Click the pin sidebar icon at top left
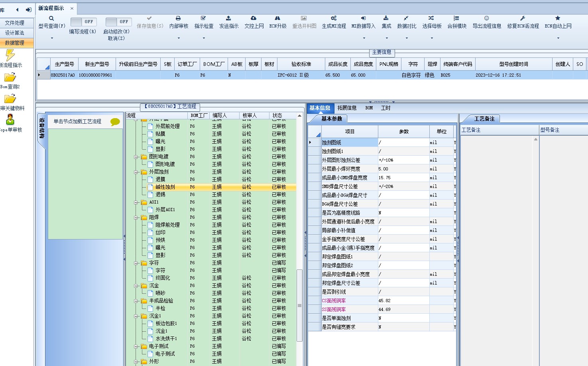Viewport: 588px width, 366px height. click(29, 10)
